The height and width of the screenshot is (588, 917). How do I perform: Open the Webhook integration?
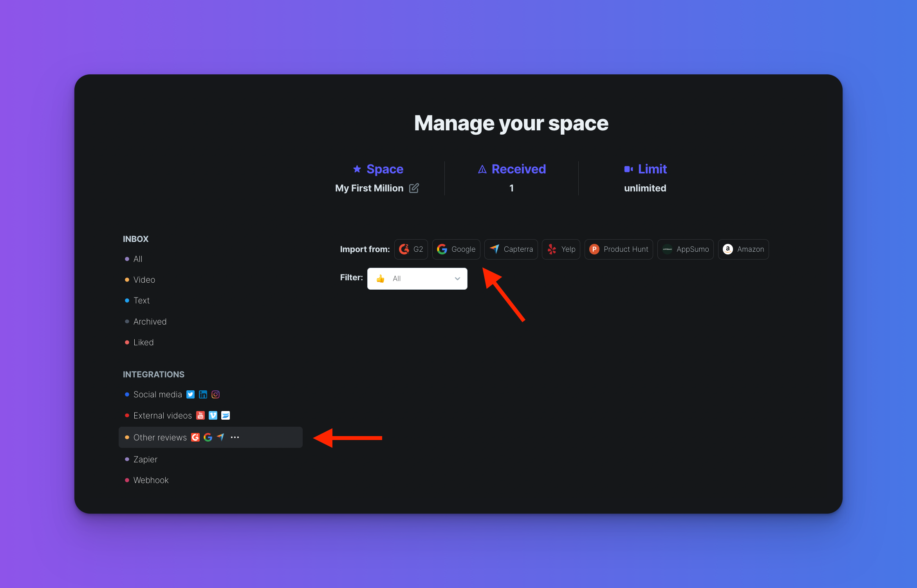[x=151, y=480]
